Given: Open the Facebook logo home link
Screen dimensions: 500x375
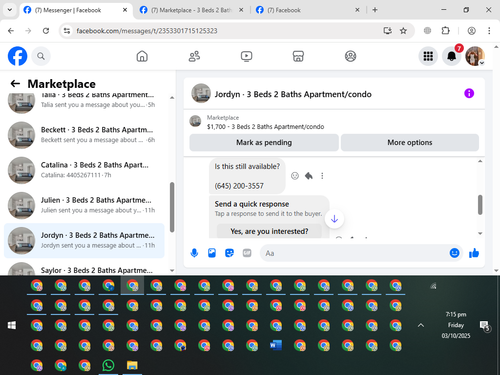Looking at the screenshot, I should pos(17,56).
